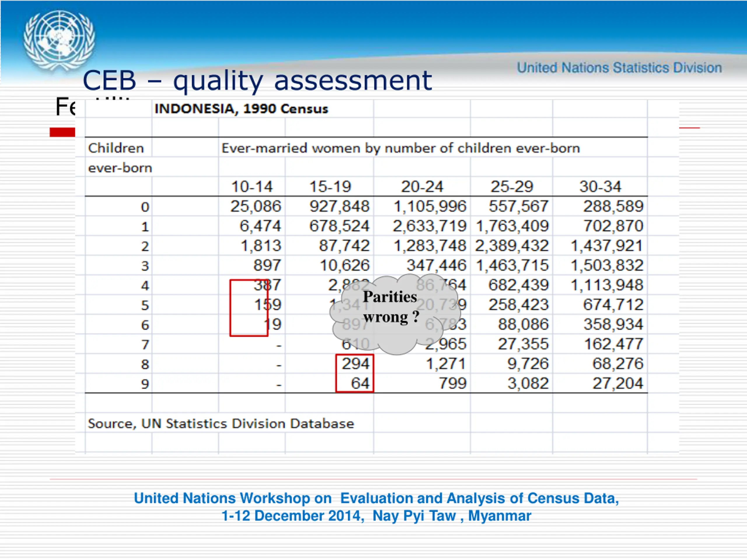This screenshot has width=747, height=560.
Task: Click cell value 68,276
Action: tap(618, 363)
